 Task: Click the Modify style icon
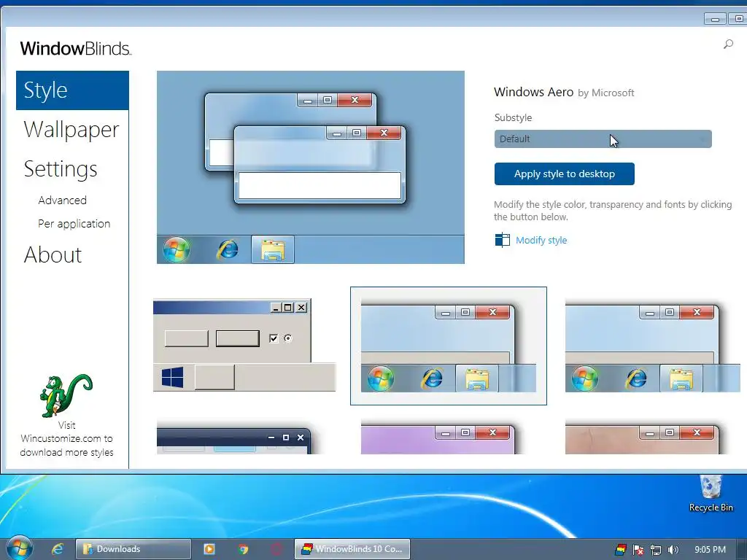click(x=502, y=240)
